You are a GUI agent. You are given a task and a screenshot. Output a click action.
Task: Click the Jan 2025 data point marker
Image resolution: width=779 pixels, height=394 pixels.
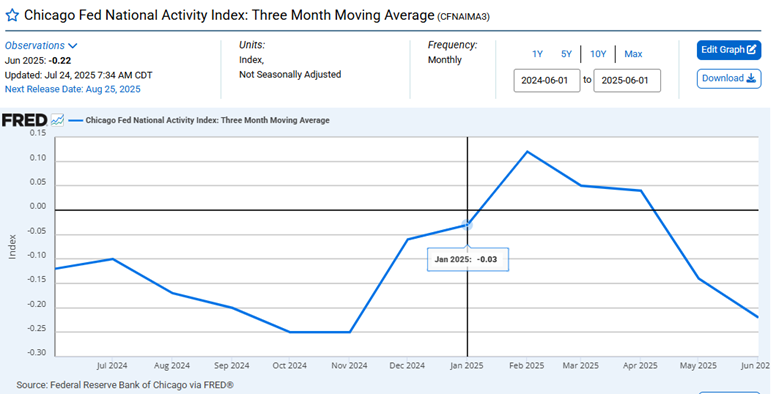tap(467, 225)
